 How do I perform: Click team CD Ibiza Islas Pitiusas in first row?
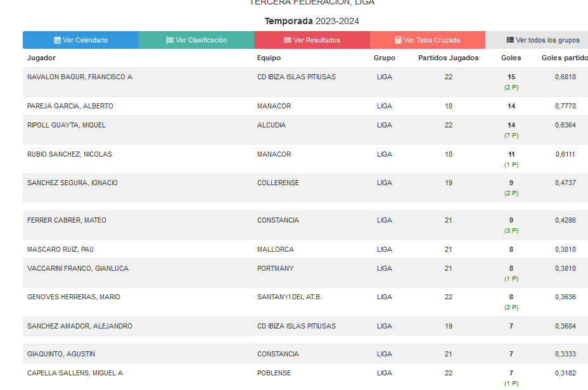[x=297, y=77]
